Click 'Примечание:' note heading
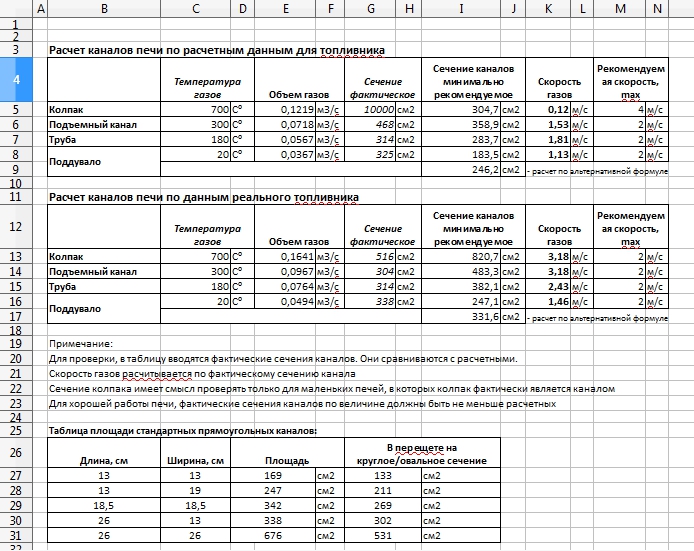This screenshot has width=694, height=551. (x=81, y=344)
